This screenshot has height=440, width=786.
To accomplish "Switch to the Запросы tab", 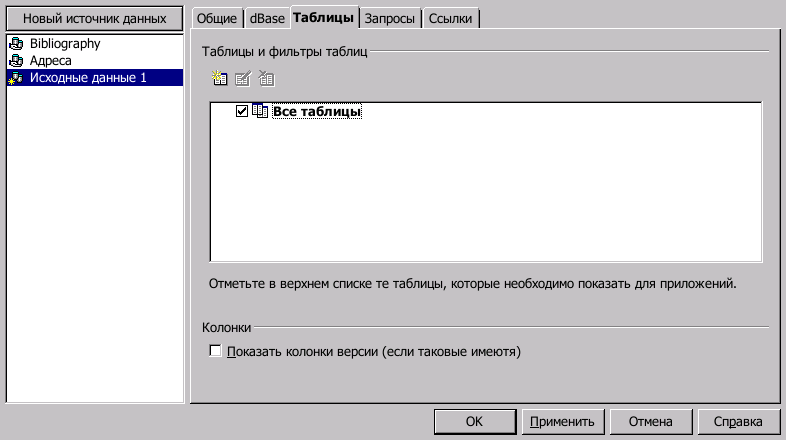I will (x=389, y=19).
